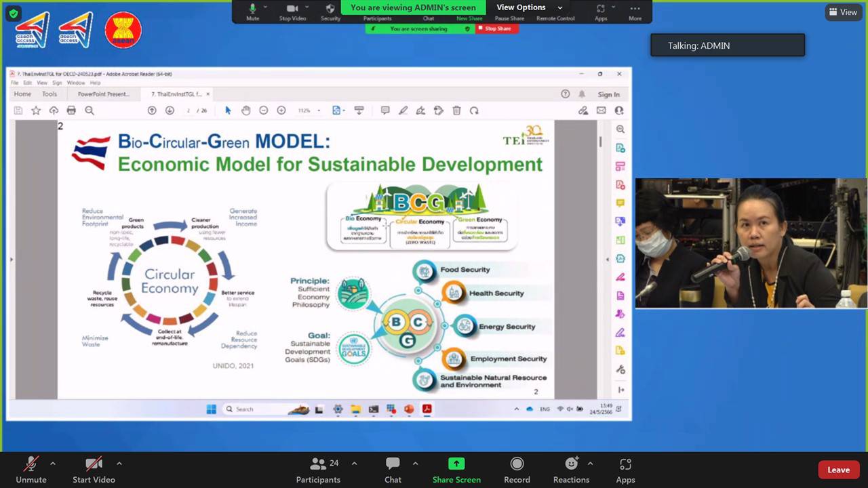The width and height of the screenshot is (868, 488).
Task: Open Security in the shared Zoom toolbar
Action: coord(330,12)
